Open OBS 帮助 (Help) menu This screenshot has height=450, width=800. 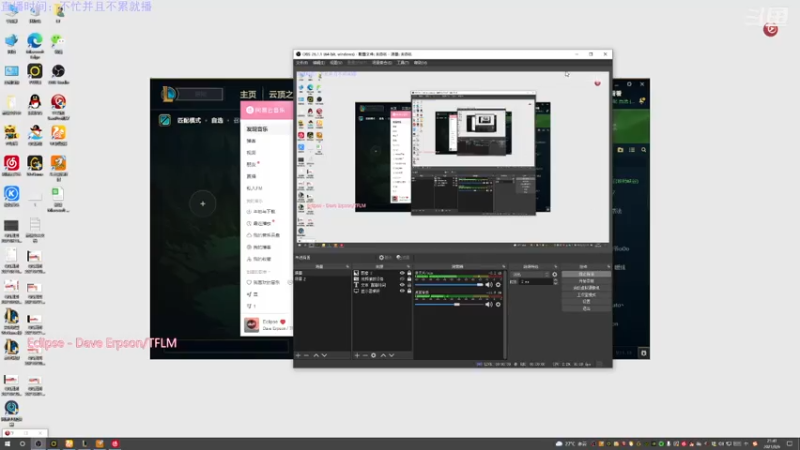tap(420, 63)
